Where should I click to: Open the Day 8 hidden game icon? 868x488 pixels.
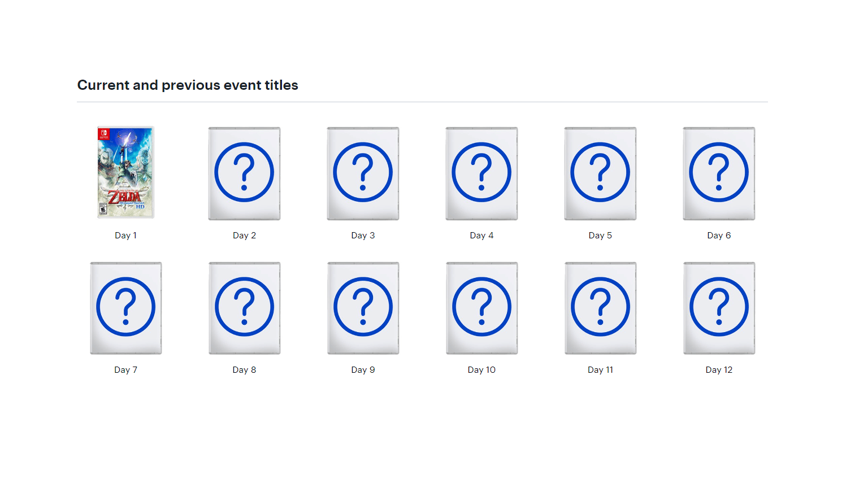click(x=244, y=308)
